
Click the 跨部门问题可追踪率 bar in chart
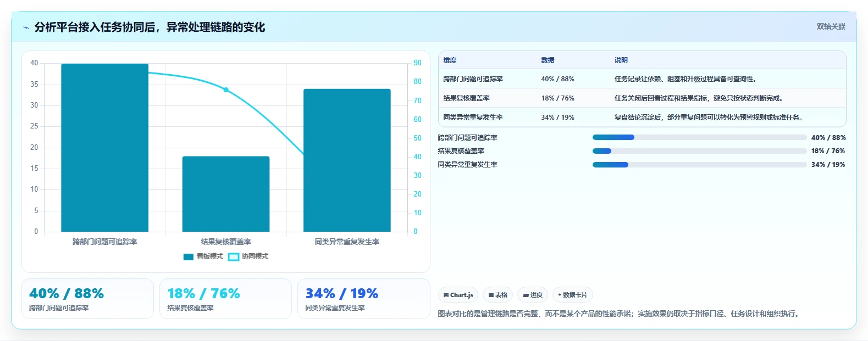tap(104, 148)
